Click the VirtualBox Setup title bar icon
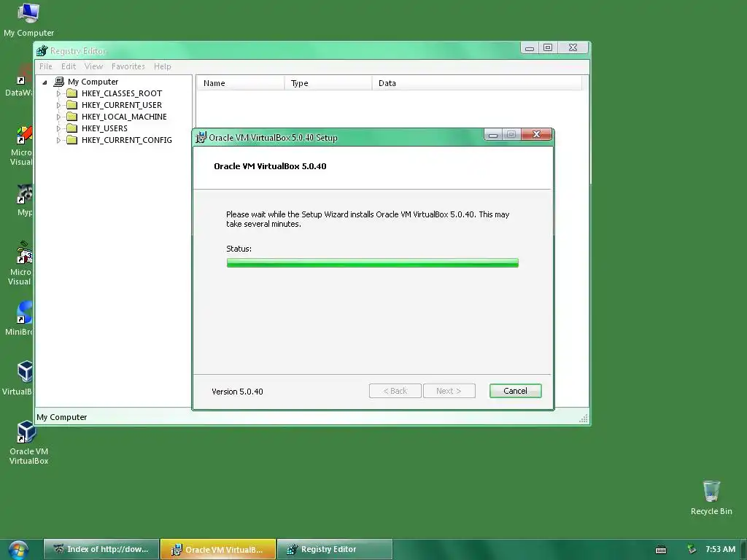 click(x=201, y=137)
